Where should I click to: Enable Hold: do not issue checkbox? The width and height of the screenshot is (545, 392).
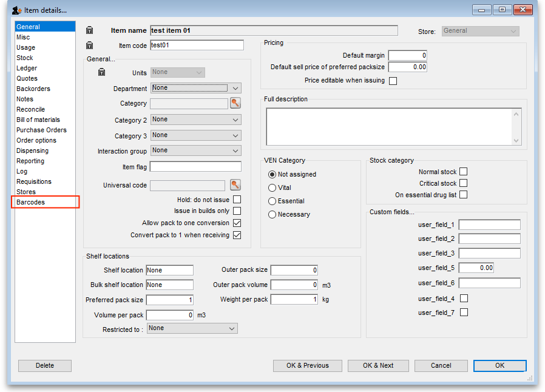tap(237, 200)
